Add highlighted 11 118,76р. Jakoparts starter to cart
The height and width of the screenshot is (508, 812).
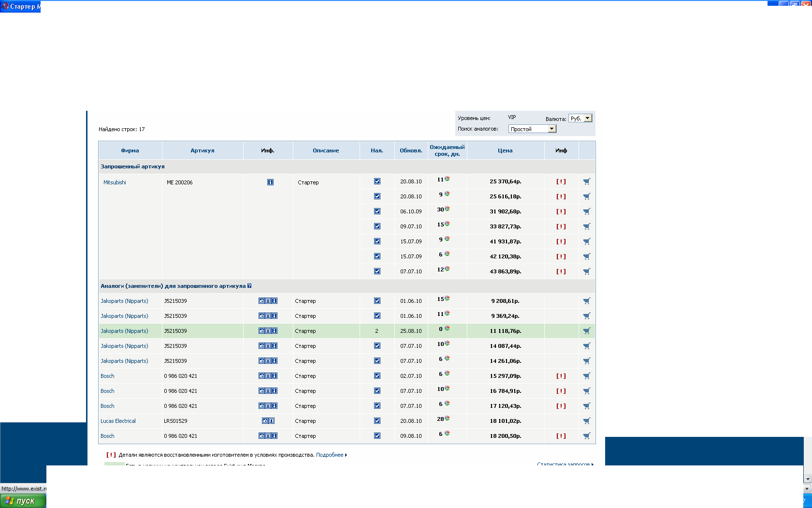point(586,331)
